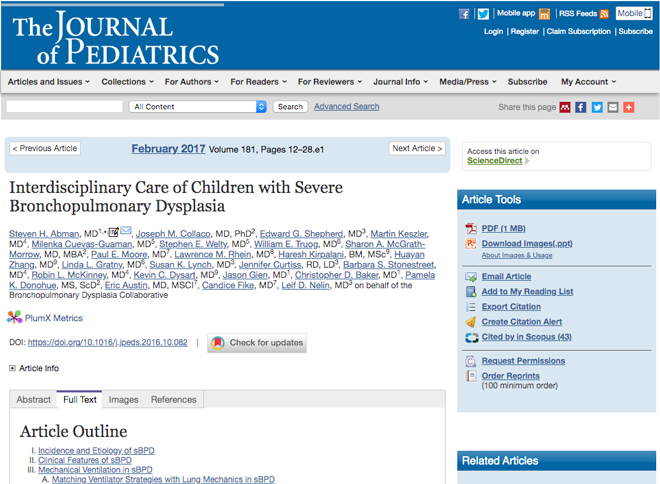
Task: Open the Collections dropdown menu
Action: [127, 82]
